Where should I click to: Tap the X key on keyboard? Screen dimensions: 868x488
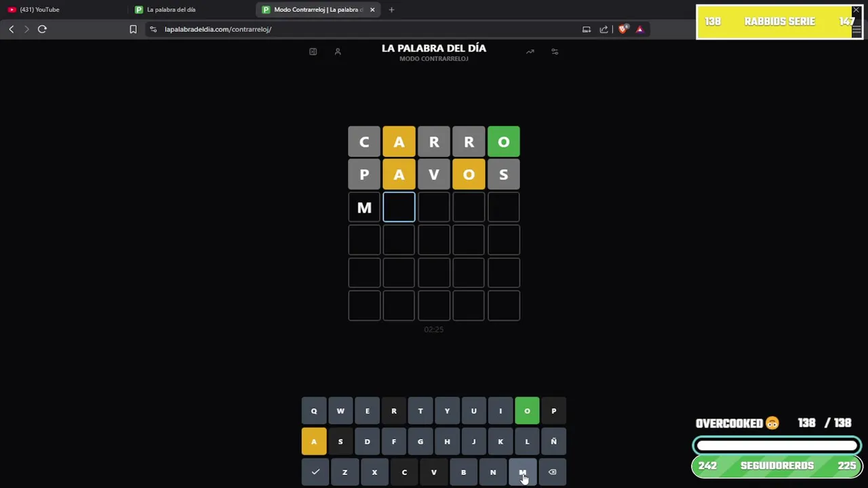374,472
